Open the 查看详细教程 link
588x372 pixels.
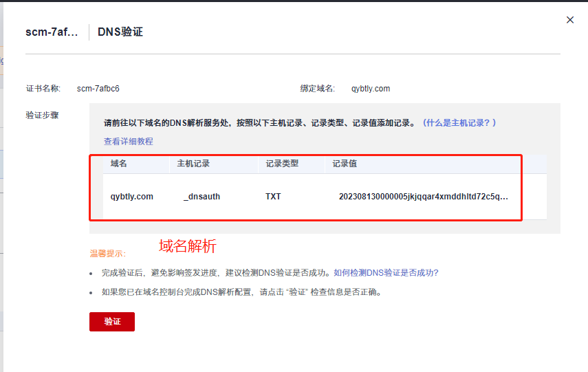[129, 142]
